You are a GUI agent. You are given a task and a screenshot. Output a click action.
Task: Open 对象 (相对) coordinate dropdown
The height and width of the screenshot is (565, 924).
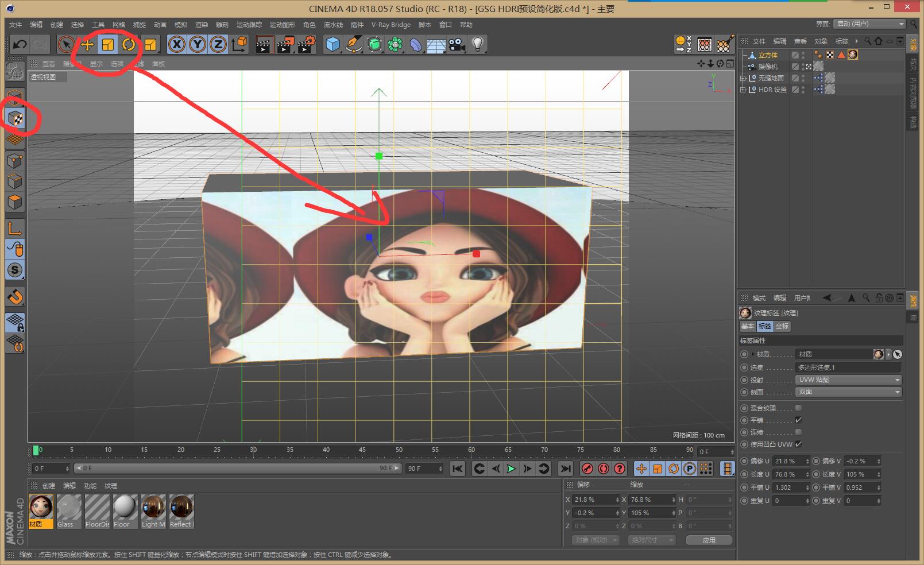coord(596,540)
